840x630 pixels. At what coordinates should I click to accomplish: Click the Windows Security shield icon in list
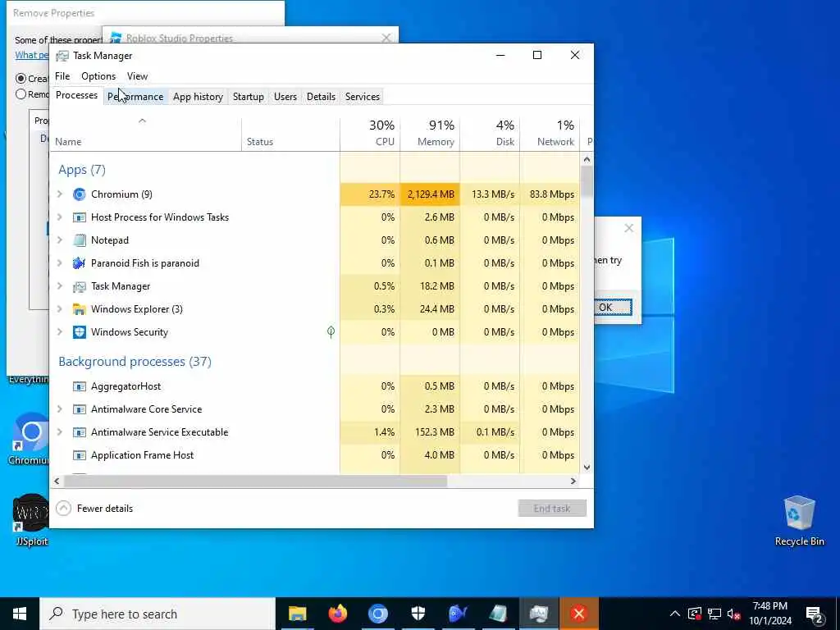click(x=80, y=332)
